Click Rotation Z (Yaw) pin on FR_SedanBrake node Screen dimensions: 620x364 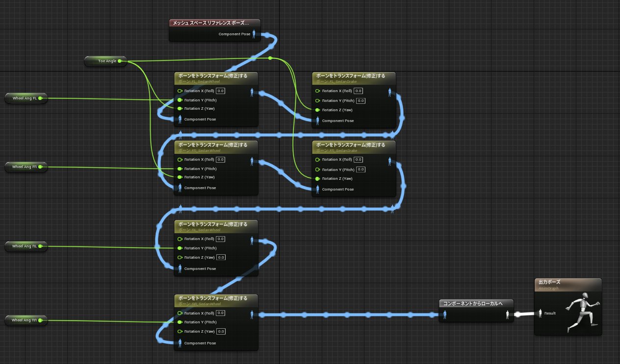point(317,178)
